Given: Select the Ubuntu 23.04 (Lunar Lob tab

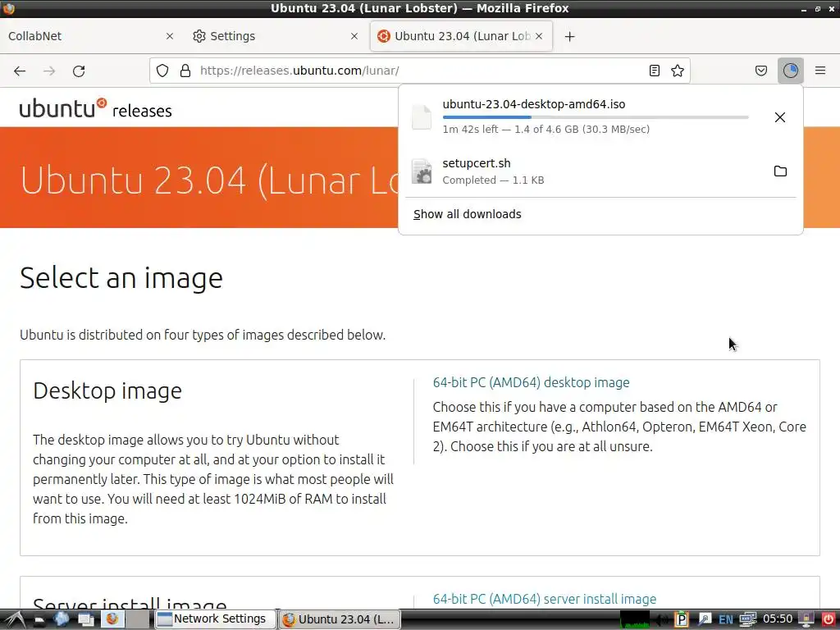Looking at the screenshot, I should tap(461, 36).
